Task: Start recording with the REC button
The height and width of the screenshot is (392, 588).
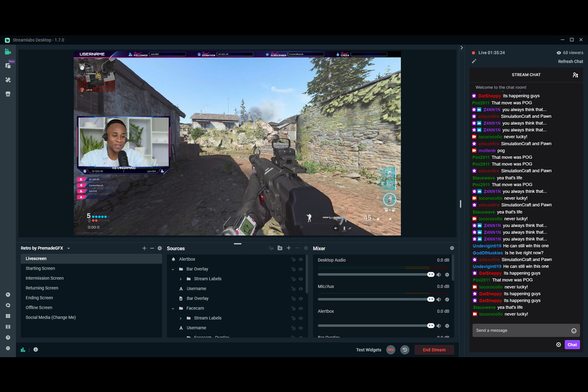Action: click(391, 350)
